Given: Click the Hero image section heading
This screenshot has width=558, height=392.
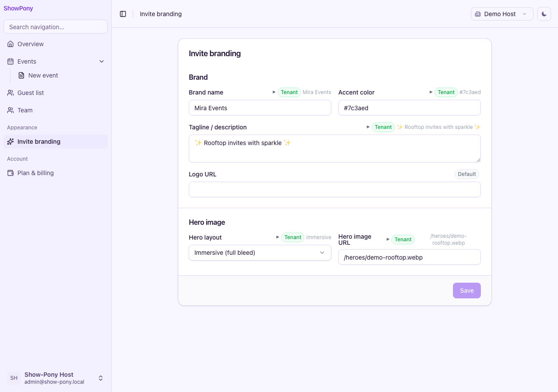Looking at the screenshot, I should coord(207,222).
